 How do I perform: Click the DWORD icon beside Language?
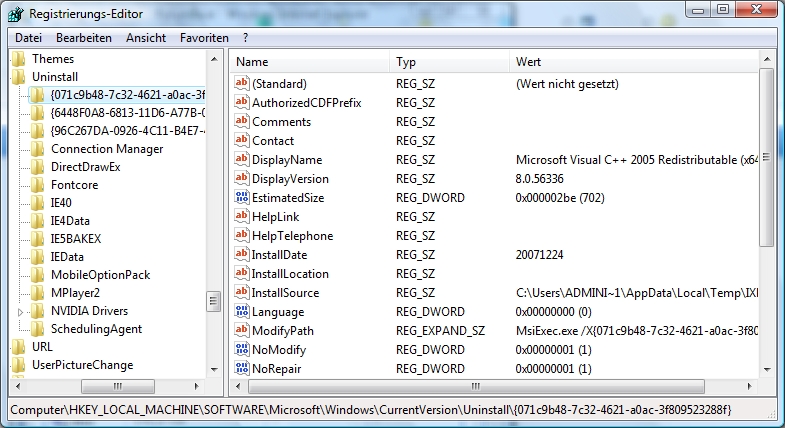(x=242, y=311)
